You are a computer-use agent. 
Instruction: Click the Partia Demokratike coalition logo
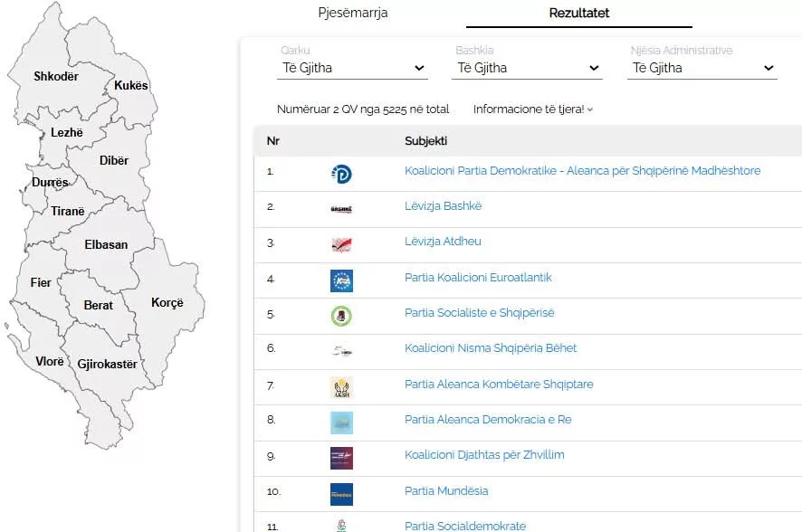[341, 175]
